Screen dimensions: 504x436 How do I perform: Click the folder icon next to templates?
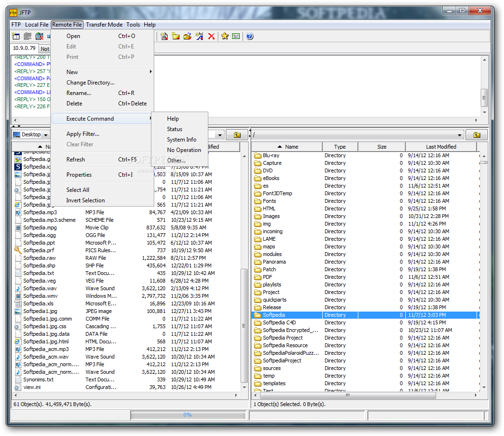pyautogui.click(x=258, y=384)
